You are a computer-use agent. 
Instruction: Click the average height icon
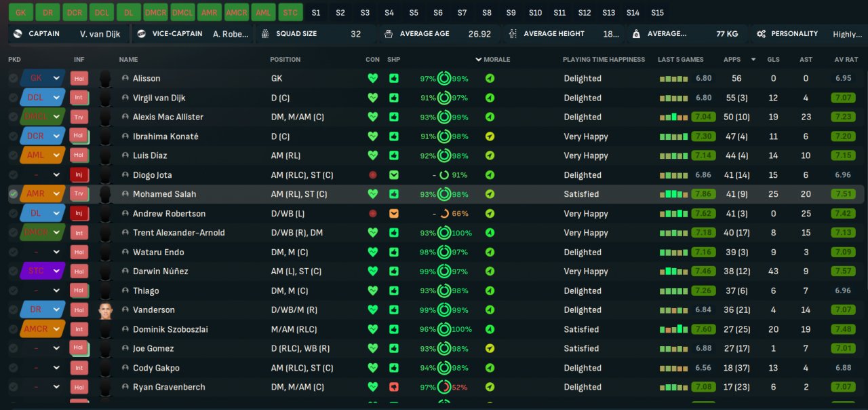pos(511,34)
